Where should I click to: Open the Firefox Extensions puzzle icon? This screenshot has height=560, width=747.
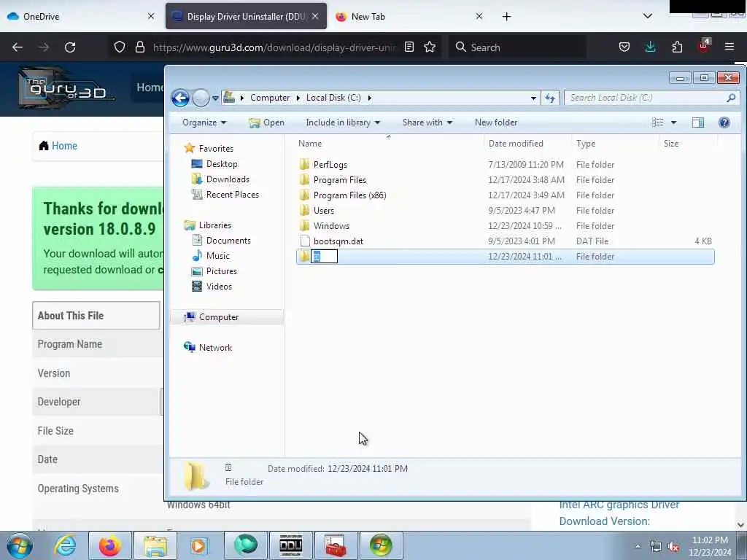pyautogui.click(x=677, y=47)
